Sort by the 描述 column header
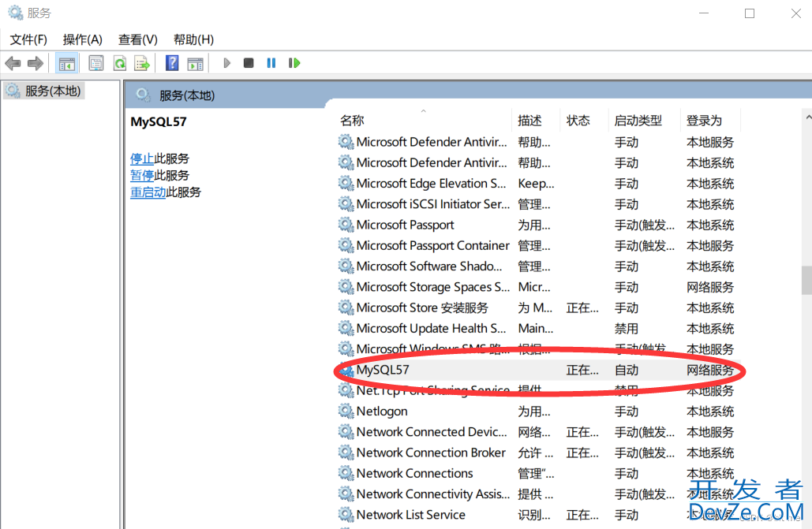 [536, 121]
